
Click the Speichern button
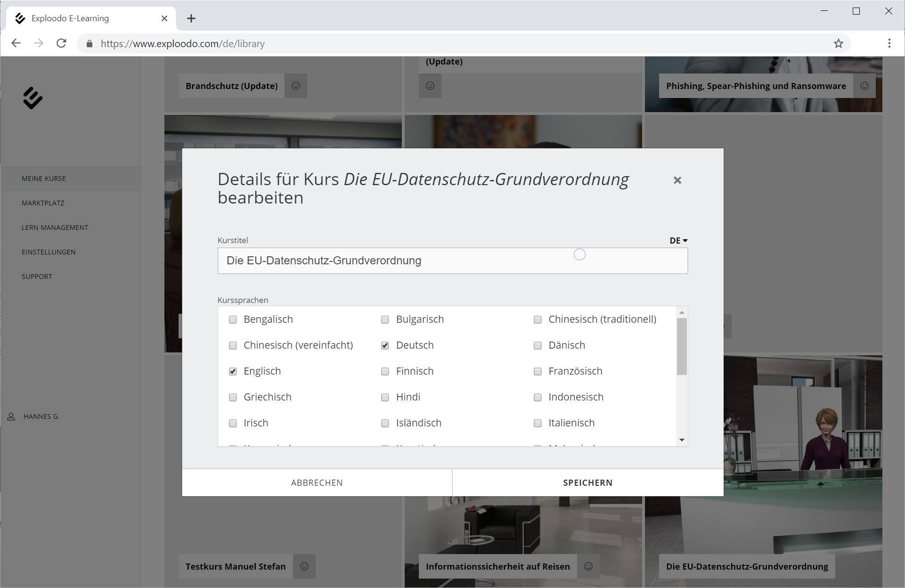point(587,482)
